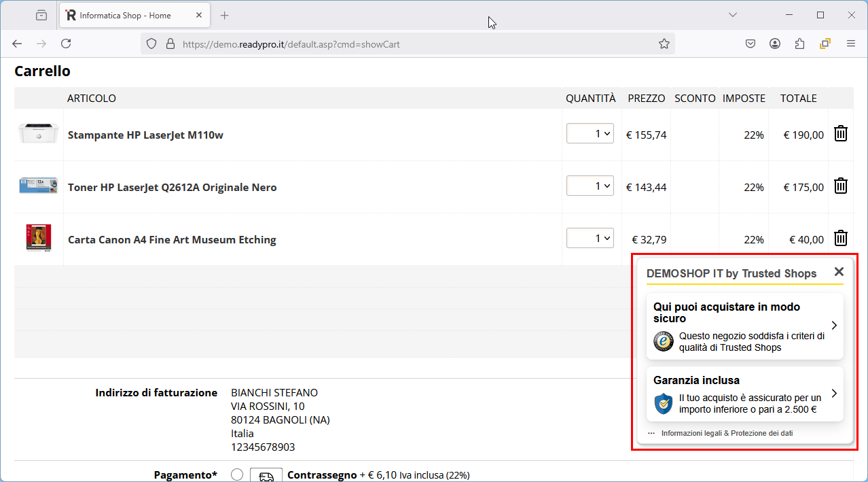The image size is (868, 482).
Task: View site security padlock information
Action: pos(170,44)
